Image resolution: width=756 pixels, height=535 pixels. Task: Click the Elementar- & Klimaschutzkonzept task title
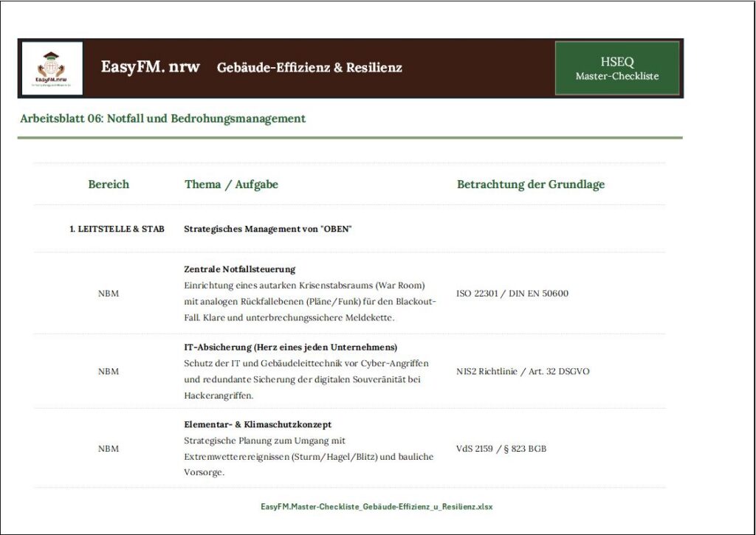coord(258,425)
